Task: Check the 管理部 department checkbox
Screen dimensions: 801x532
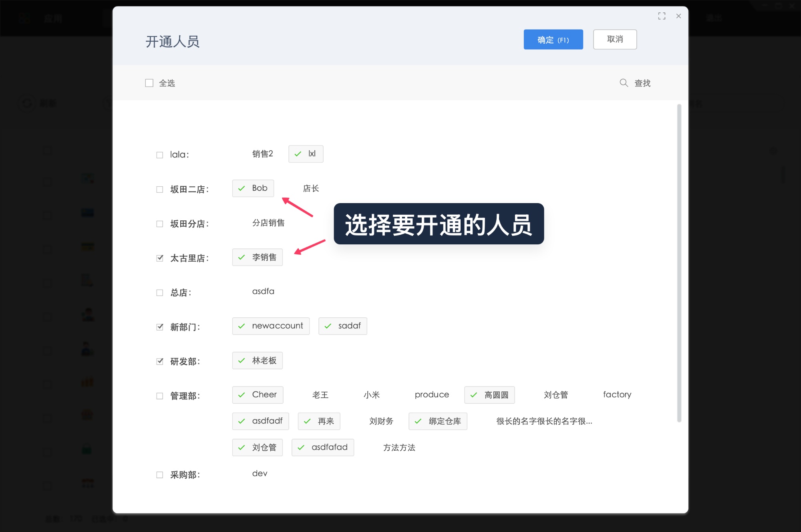Action: [x=159, y=395]
